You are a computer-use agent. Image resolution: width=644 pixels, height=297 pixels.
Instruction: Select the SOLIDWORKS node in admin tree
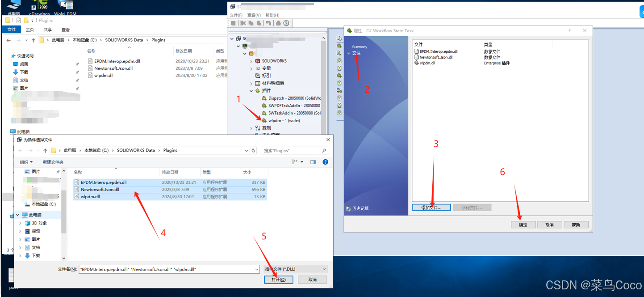point(274,61)
